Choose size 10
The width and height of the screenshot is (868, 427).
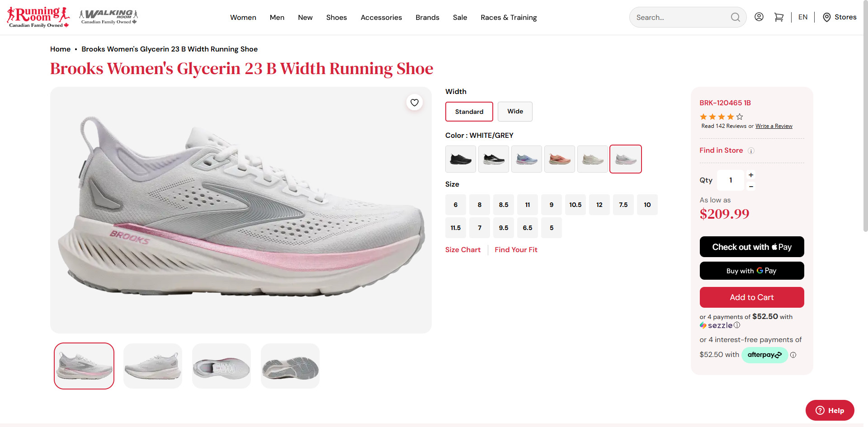647,205
